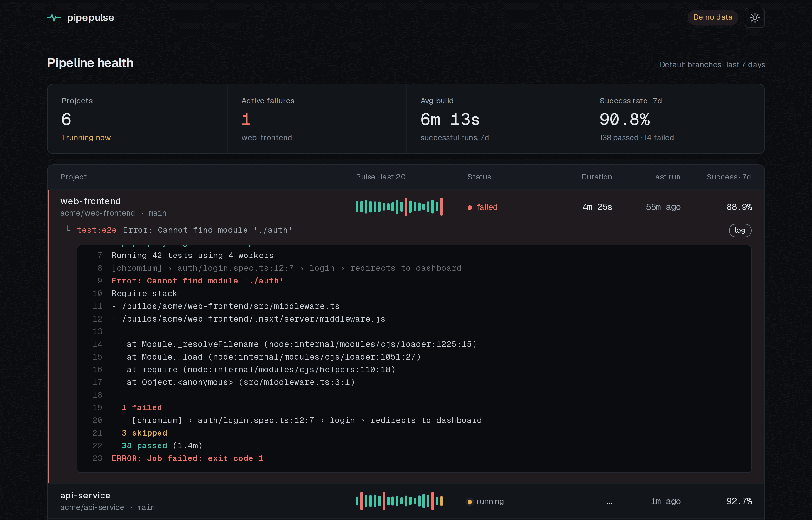Click the Duration column header

coord(597,177)
